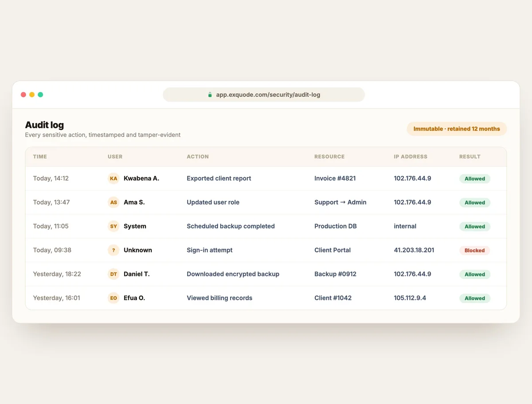Click the Allowed badge for Scheduled backup completed
Image resolution: width=532 pixels, height=404 pixels.
[475, 227]
